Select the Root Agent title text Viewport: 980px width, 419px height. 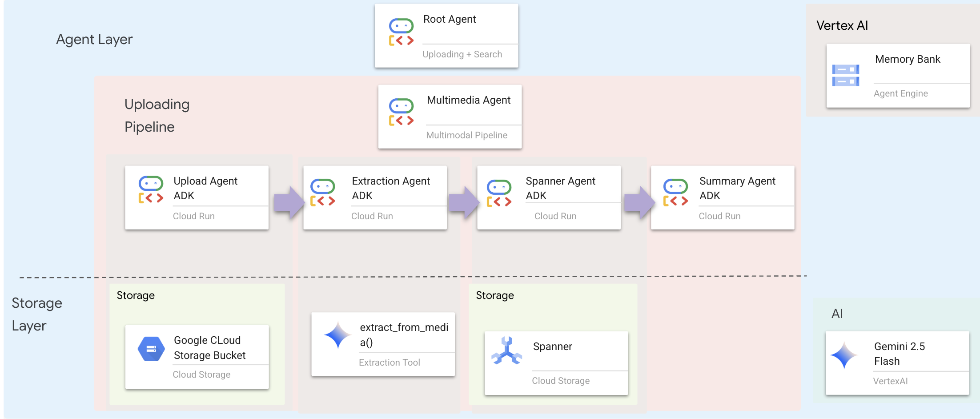pos(449,19)
